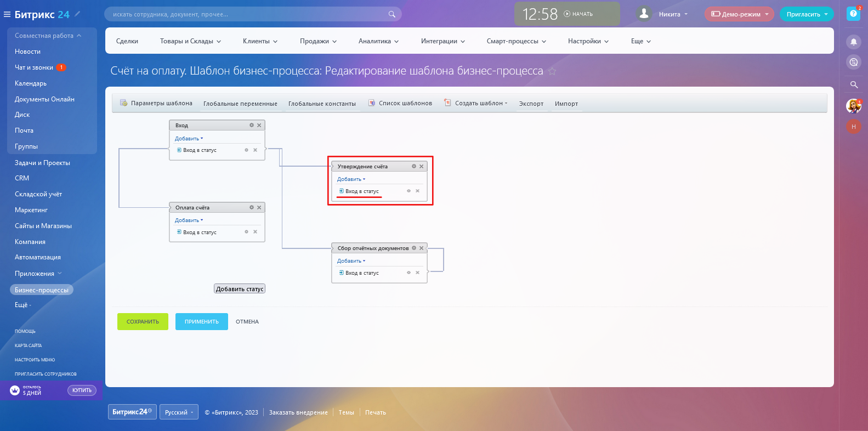Delete Вход в статус action in Сбор отчётных документов
The width and height of the screenshot is (868, 431).
click(417, 273)
